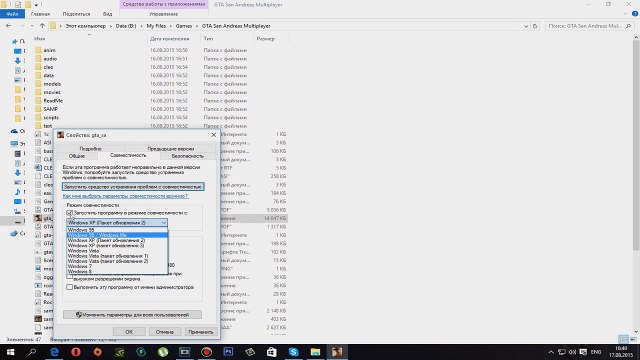Click the scrollbar down arrow in Explorer

point(636,332)
